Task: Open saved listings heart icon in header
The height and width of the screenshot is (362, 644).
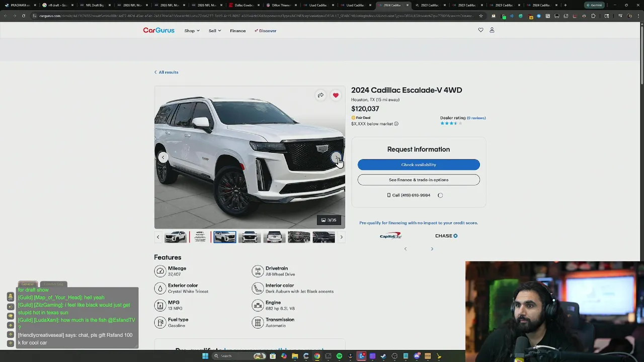Action: coord(480,30)
